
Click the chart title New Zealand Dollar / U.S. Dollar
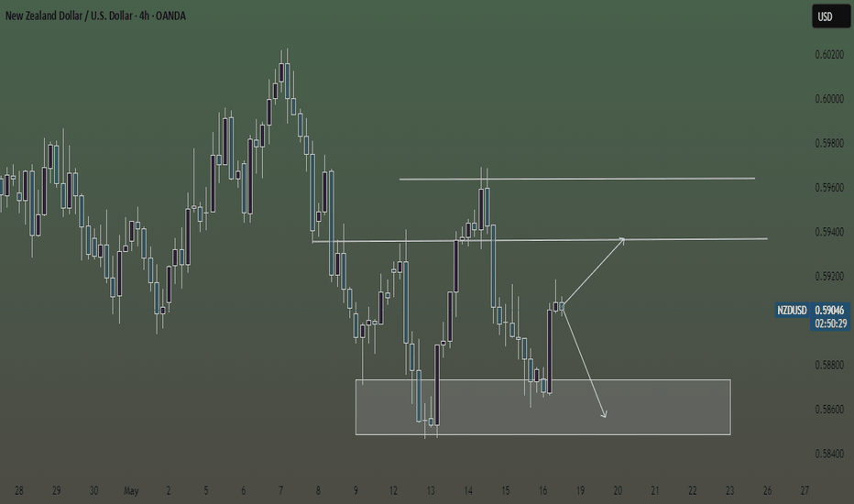click(69, 16)
